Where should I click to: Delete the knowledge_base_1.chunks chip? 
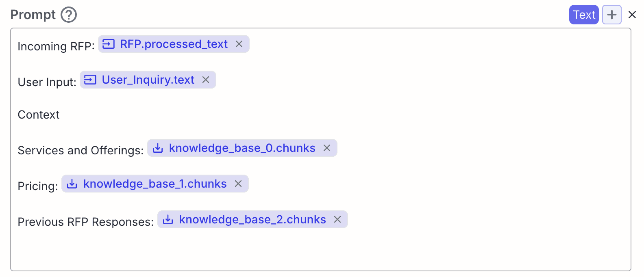click(238, 184)
